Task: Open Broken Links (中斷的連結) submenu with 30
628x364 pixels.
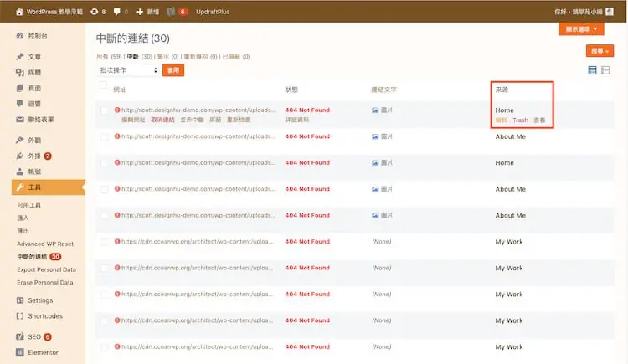Action: [x=39, y=257]
